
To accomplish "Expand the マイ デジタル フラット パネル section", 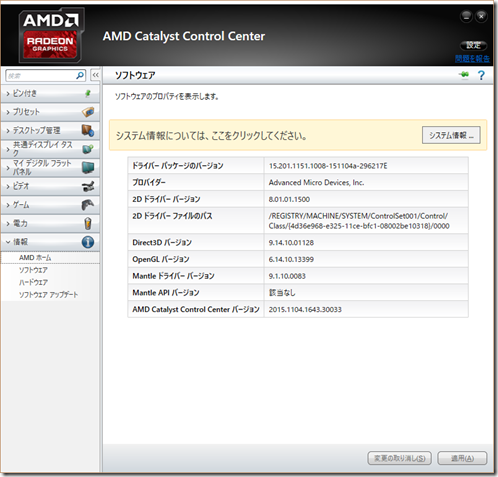I will pos(50,168).
